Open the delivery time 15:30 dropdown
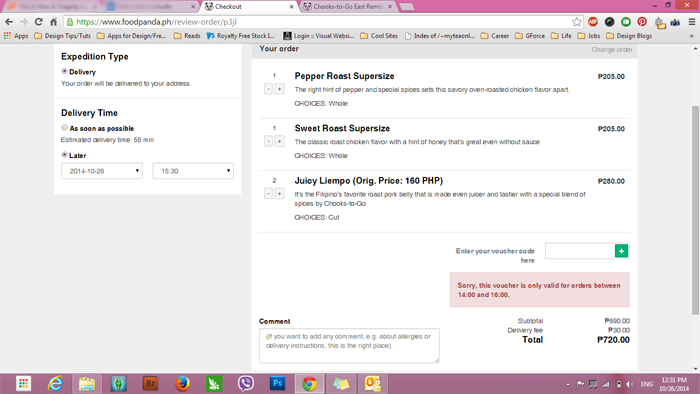 193,171
